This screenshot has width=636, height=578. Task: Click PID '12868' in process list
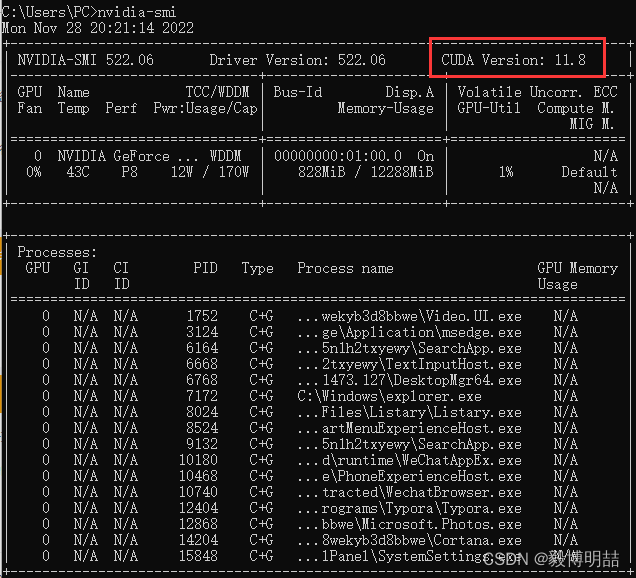198,524
